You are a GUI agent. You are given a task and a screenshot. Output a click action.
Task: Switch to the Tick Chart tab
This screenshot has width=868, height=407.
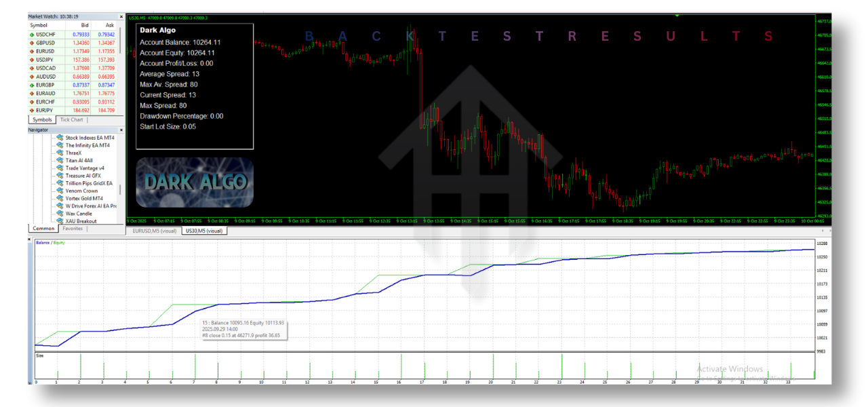(x=71, y=120)
